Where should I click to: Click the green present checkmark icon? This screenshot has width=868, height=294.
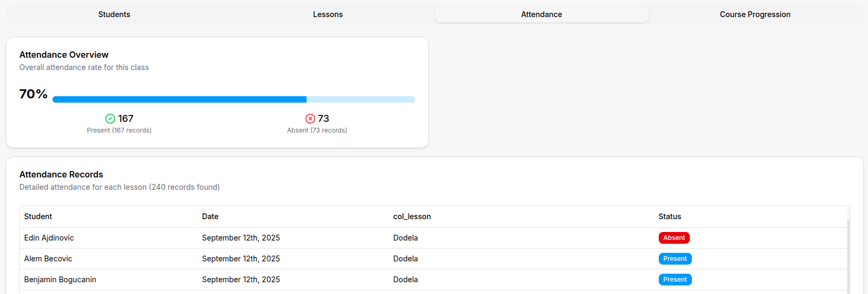[x=110, y=119]
